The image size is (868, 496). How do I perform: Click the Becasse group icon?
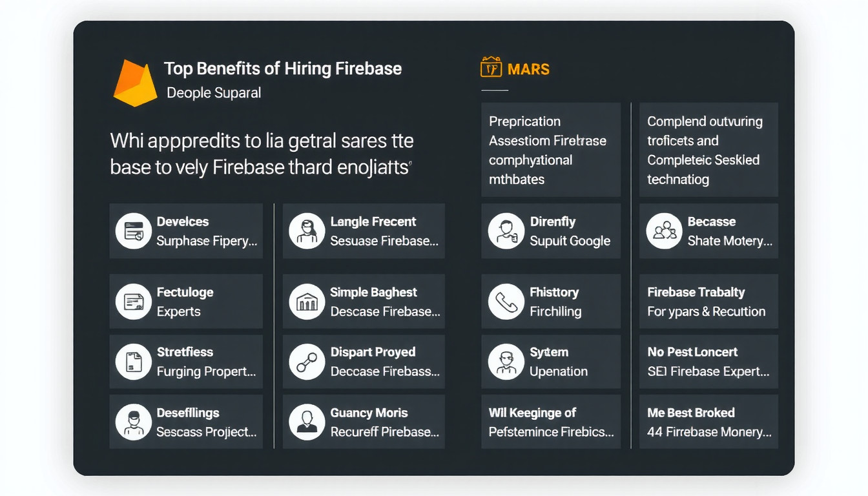[x=664, y=231]
